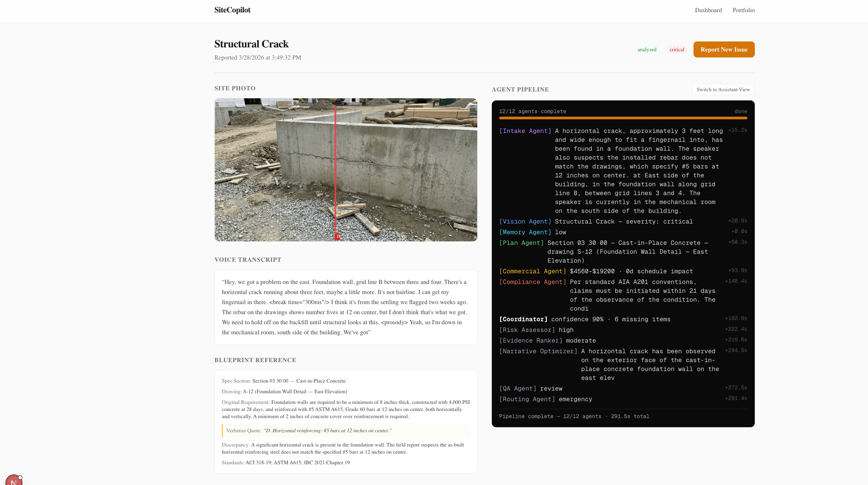Click the analyzed status badge
Screen dimensions: 868x485
point(647,49)
